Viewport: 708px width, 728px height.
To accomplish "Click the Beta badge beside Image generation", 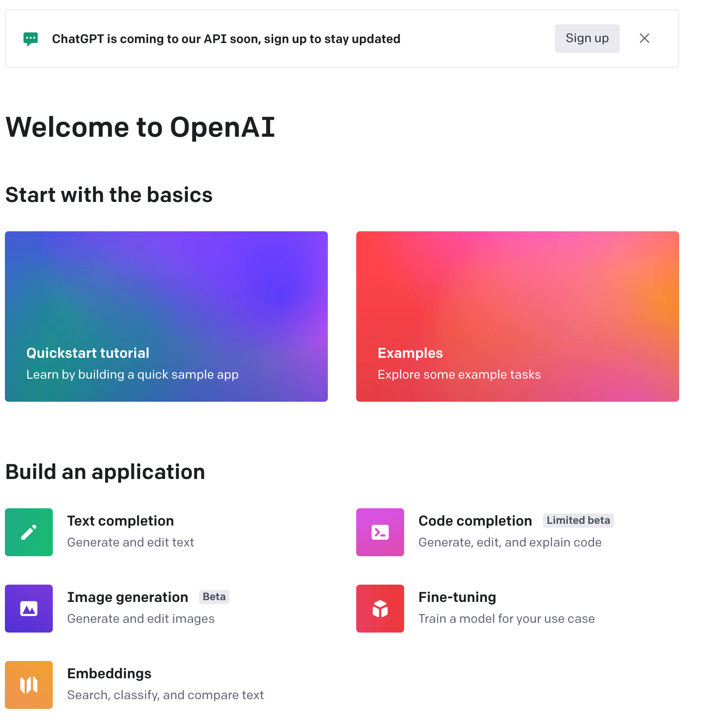I will pos(214,597).
